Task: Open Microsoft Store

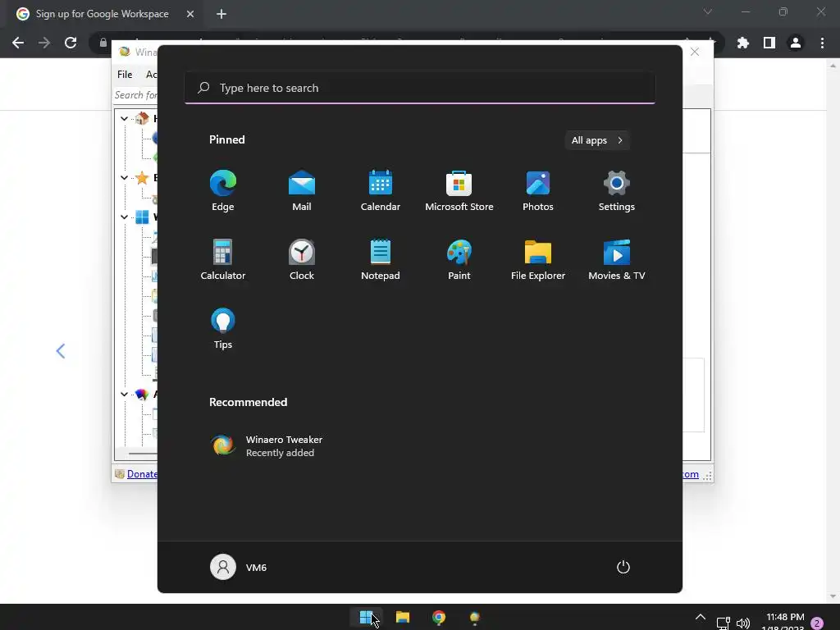Action: [459, 190]
